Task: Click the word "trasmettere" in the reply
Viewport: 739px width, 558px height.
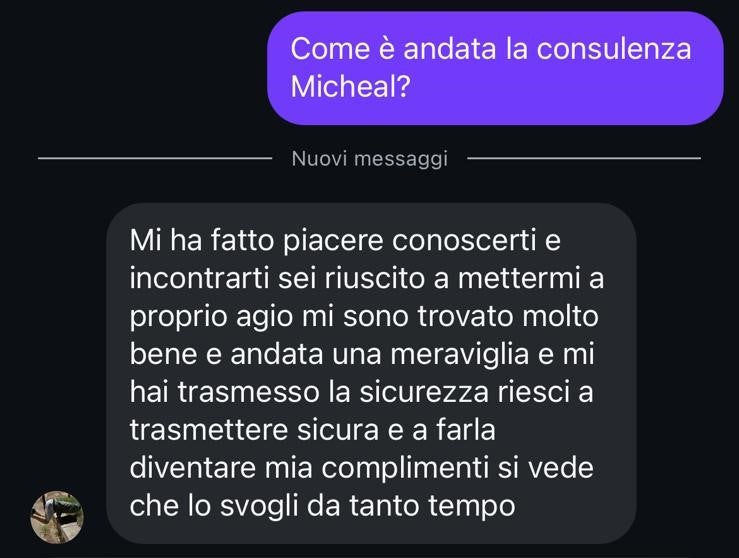Action: point(208,430)
